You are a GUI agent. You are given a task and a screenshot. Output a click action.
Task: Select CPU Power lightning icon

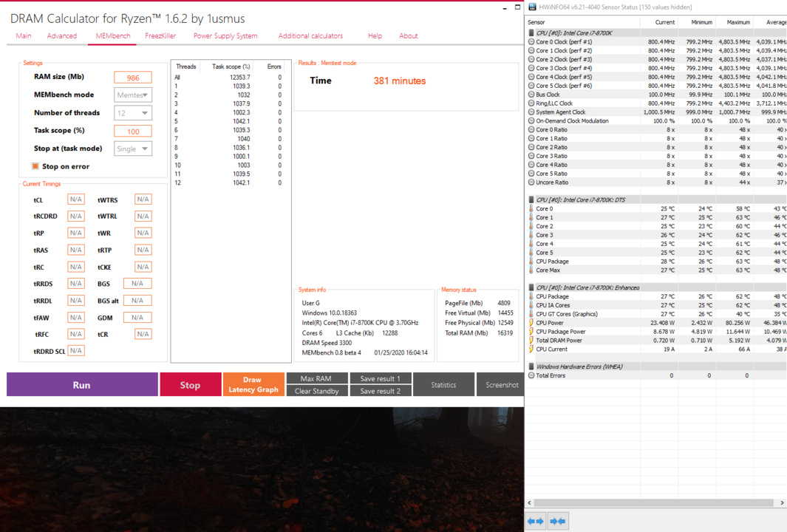pos(531,323)
